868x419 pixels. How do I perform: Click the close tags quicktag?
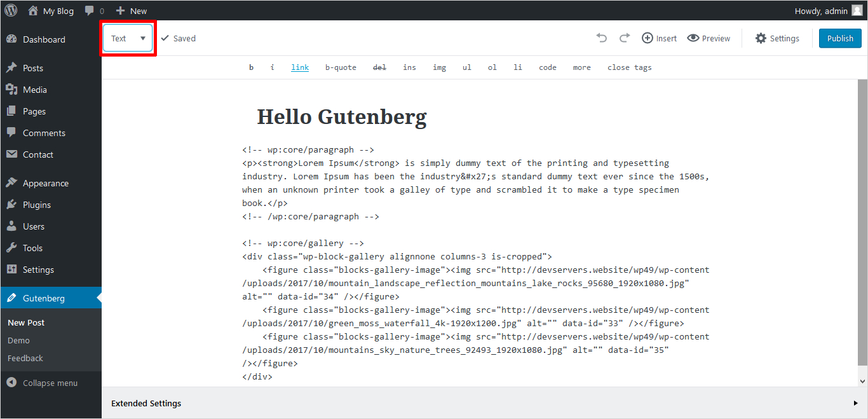click(x=629, y=67)
